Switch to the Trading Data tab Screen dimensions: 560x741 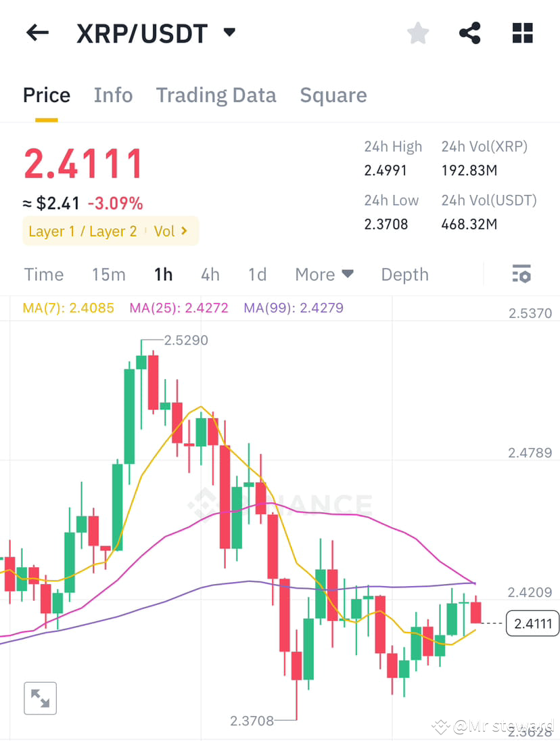click(x=216, y=95)
